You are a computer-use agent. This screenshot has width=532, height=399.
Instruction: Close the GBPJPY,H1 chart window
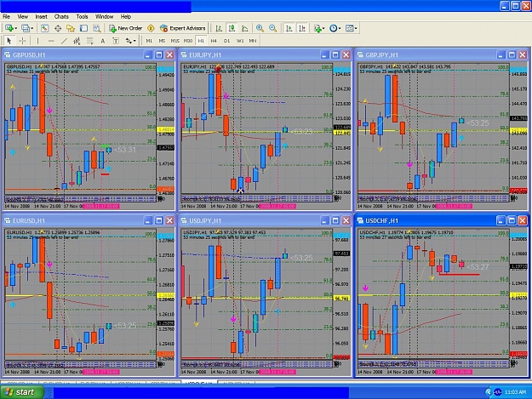[x=523, y=55]
